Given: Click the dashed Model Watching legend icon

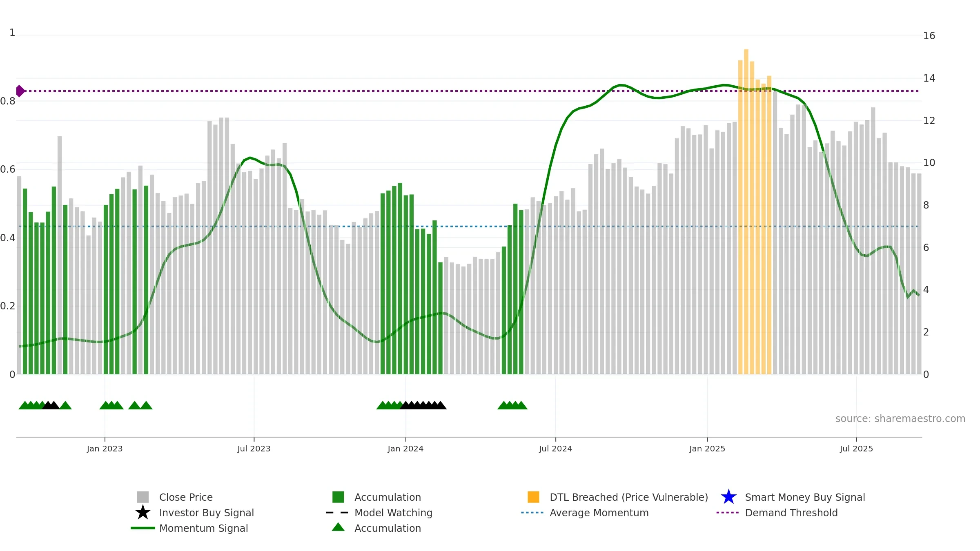Looking at the screenshot, I should (337, 512).
